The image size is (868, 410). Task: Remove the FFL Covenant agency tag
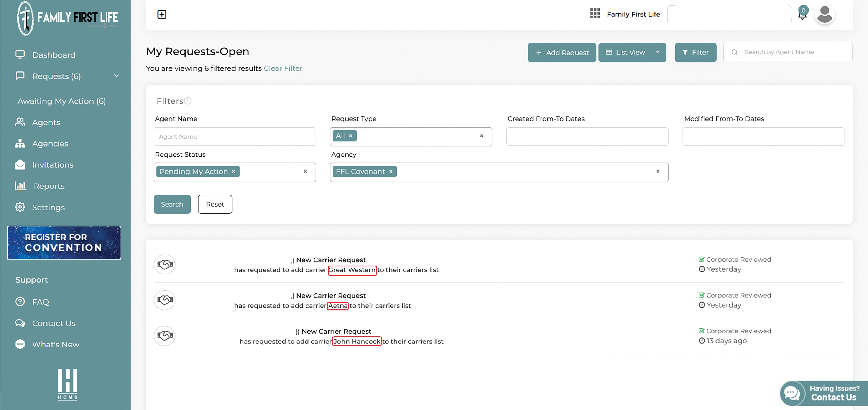click(x=391, y=172)
